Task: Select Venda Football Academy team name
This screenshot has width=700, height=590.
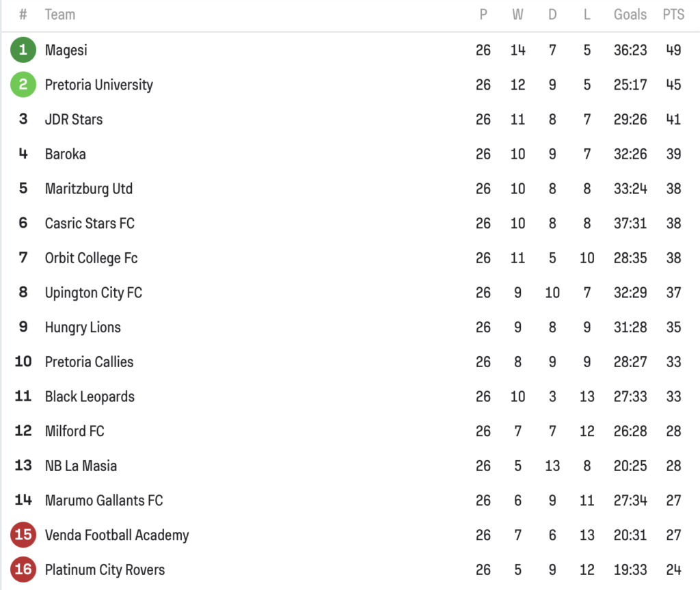Action: 117,535
